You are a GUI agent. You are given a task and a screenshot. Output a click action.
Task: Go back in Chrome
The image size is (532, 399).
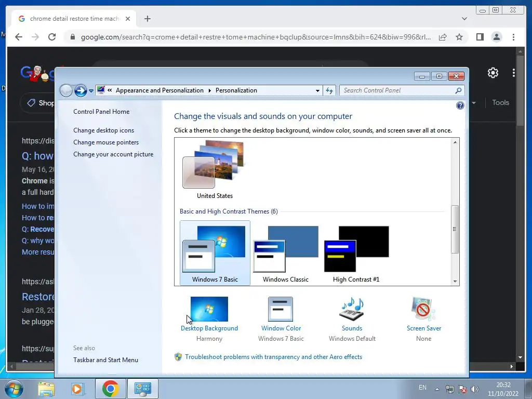(x=19, y=37)
